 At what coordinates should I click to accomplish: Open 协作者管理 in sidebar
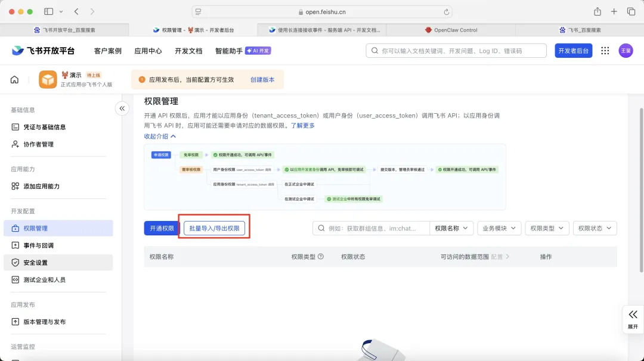pyautogui.click(x=58, y=144)
